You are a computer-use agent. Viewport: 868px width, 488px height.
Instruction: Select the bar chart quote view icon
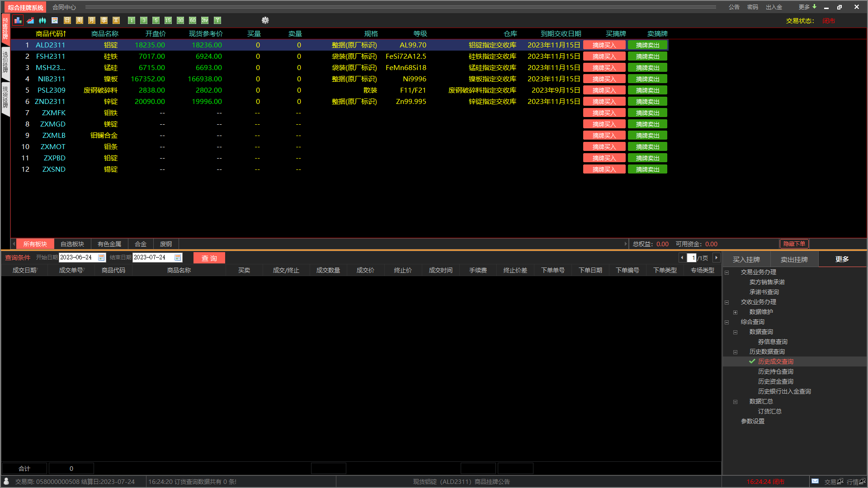18,20
